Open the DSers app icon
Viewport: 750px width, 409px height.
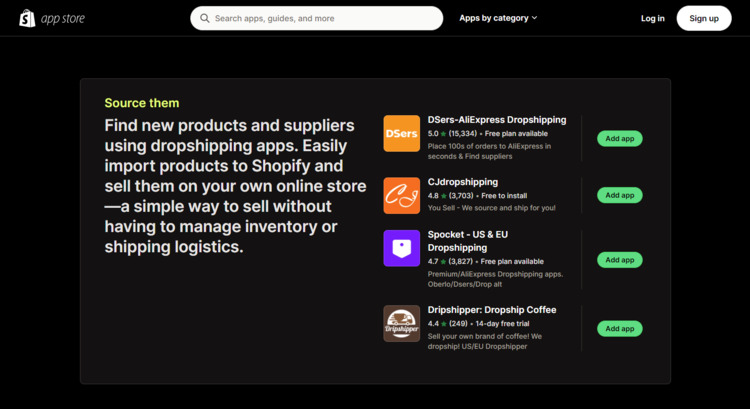point(401,133)
